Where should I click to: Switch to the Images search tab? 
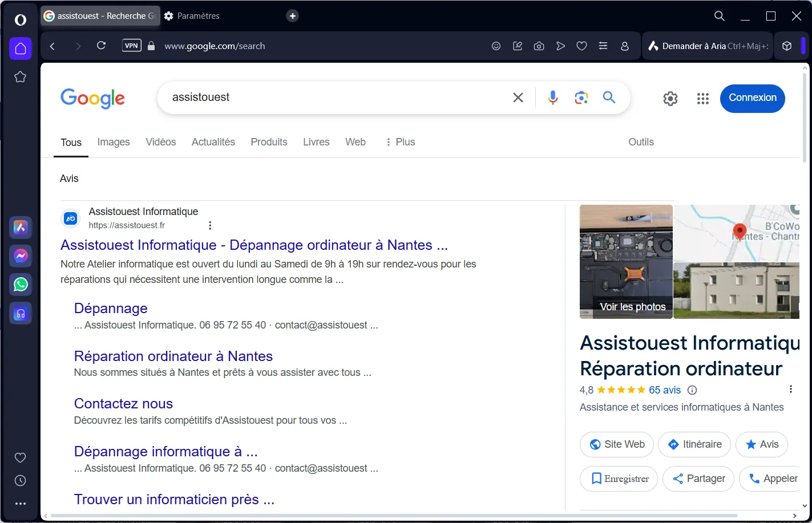click(114, 142)
